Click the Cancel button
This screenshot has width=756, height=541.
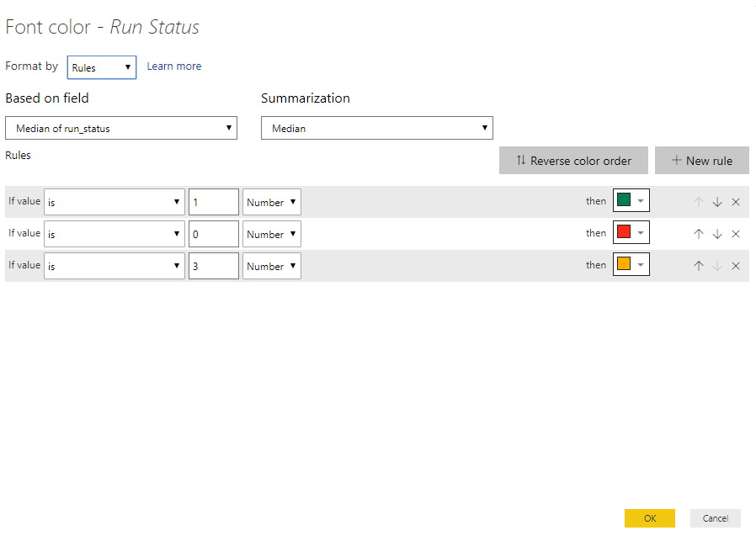point(716,518)
